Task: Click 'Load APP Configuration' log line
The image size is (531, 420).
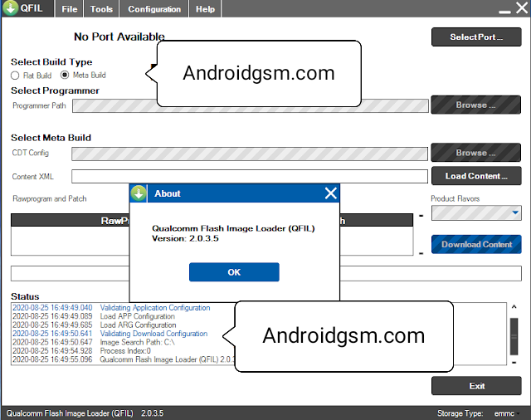Action: pyautogui.click(x=138, y=316)
